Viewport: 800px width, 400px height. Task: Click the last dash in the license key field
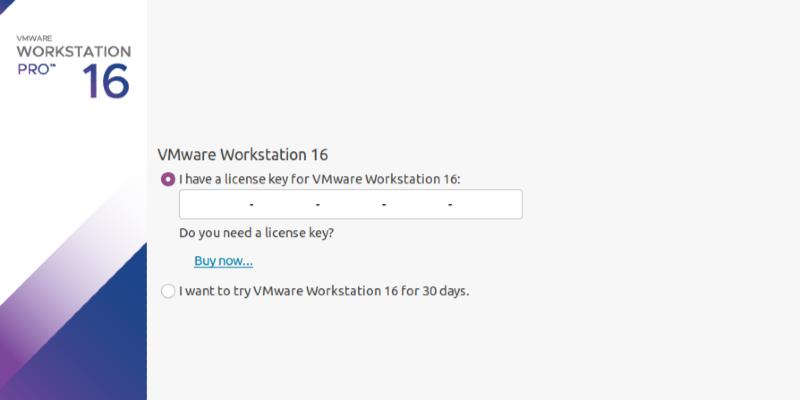pos(451,204)
